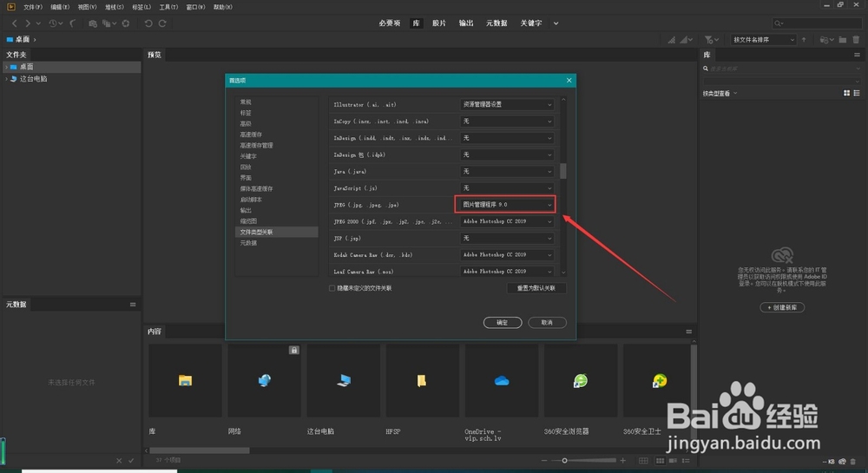Click 重置为默认关联 button

point(536,288)
